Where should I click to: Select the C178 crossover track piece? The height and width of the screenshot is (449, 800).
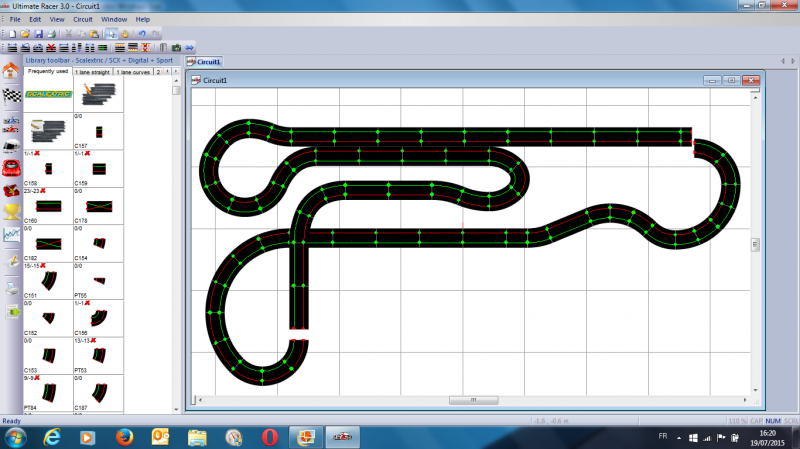click(99, 207)
